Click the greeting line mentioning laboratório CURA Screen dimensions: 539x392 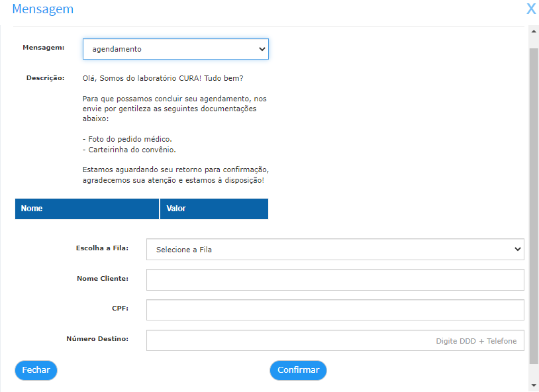163,78
